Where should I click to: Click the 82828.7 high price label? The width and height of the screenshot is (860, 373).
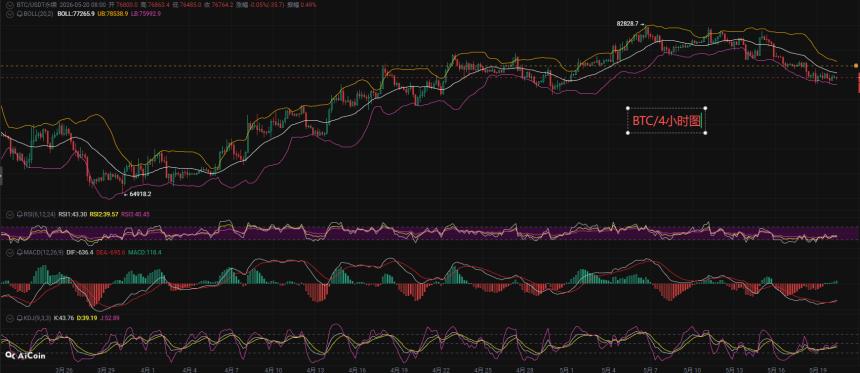[x=627, y=25]
